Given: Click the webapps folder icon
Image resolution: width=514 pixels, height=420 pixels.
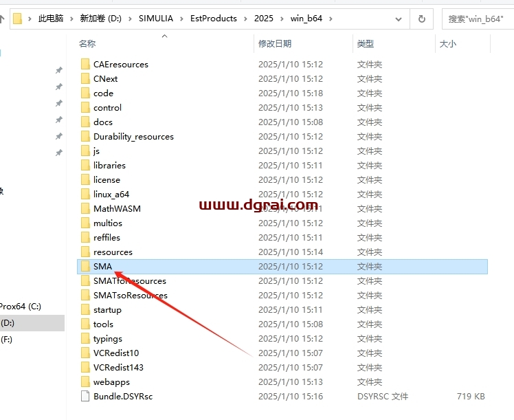Looking at the screenshot, I should [85, 382].
